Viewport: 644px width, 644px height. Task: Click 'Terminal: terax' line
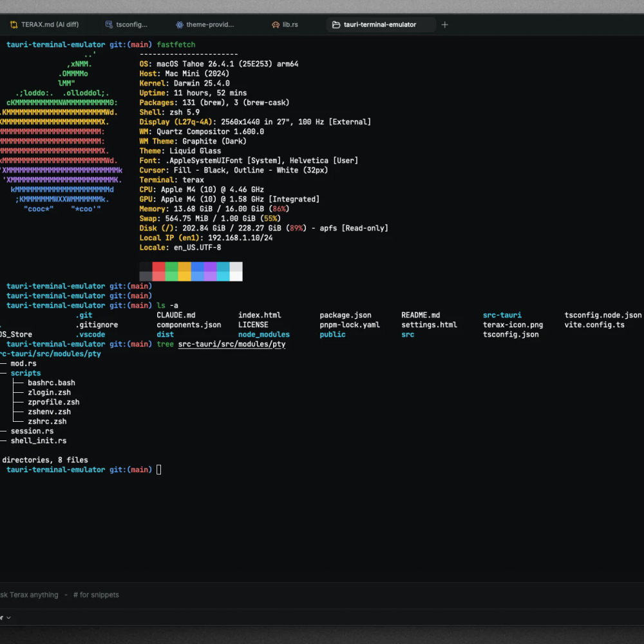172,180
